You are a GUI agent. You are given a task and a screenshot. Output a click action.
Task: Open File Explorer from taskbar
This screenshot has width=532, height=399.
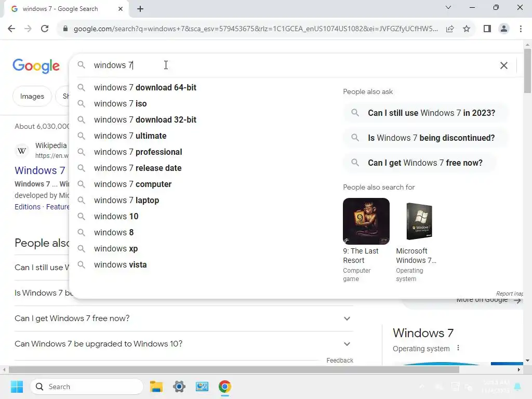[156, 387]
